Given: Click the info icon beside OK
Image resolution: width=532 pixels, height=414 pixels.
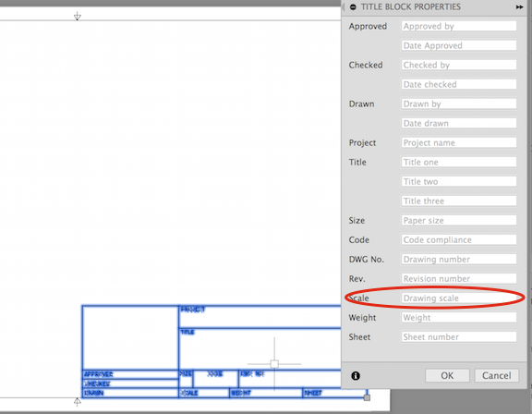Looking at the screenshot, I should pyautogui.click(x=356, y=376).
